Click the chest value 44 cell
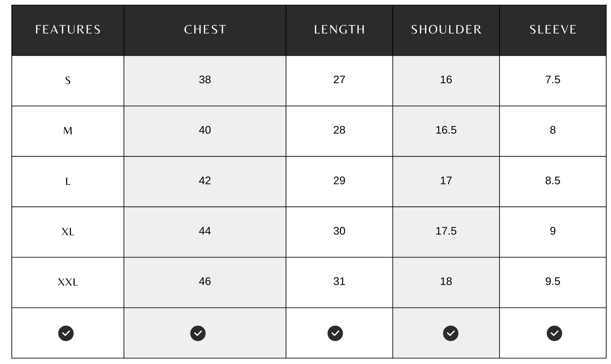Screen dimensions: 611x364 click(205, 231)
